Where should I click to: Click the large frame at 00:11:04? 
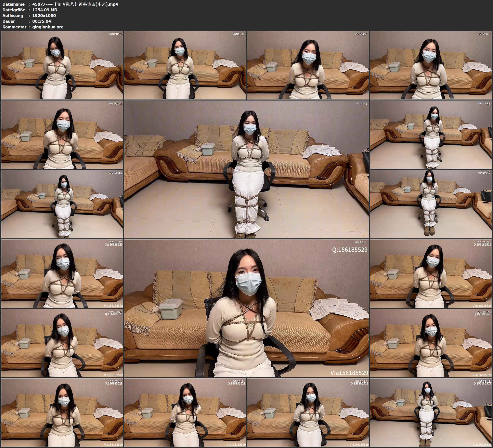tap(247, 169)
